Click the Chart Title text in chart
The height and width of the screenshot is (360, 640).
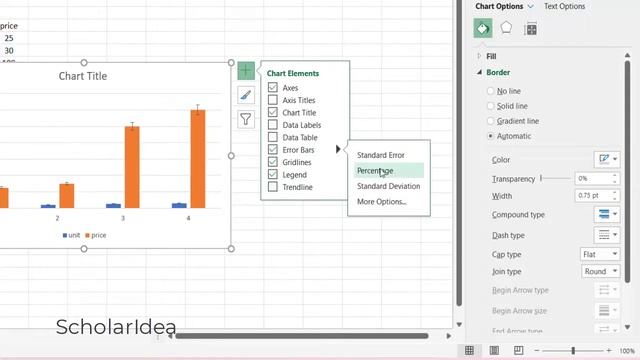coord(83,76)
